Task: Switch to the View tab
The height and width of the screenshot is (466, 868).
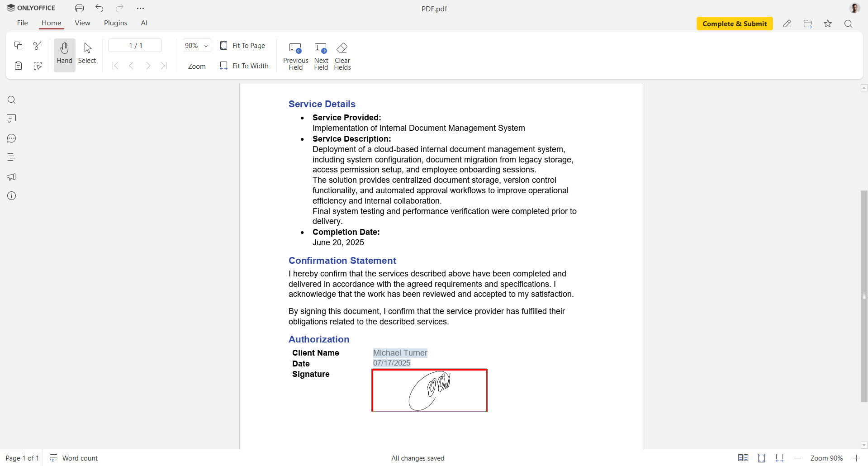Action: (x=82, y=23)
